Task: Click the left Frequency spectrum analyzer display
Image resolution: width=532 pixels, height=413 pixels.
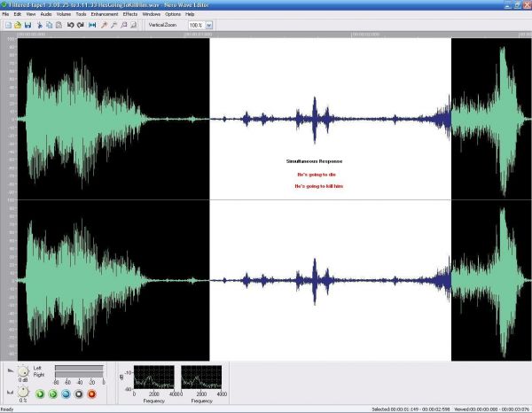Action: 154,377
